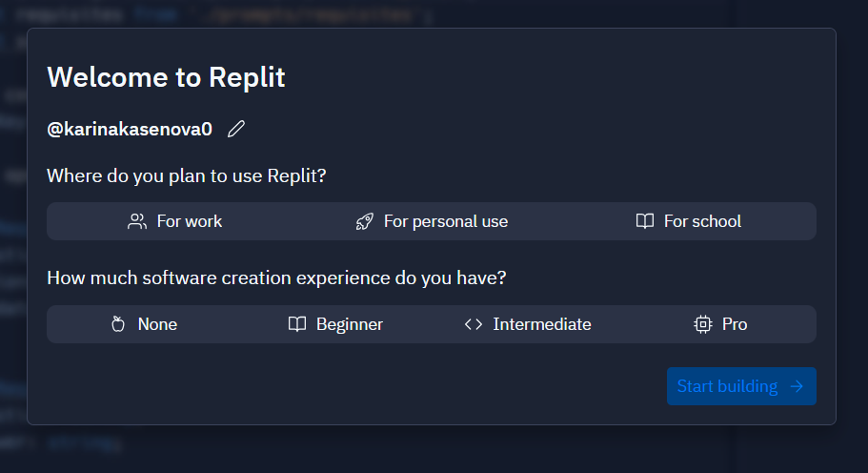Click the @karinakasenova0 username
868x473 pixels.
coord(130,129)
